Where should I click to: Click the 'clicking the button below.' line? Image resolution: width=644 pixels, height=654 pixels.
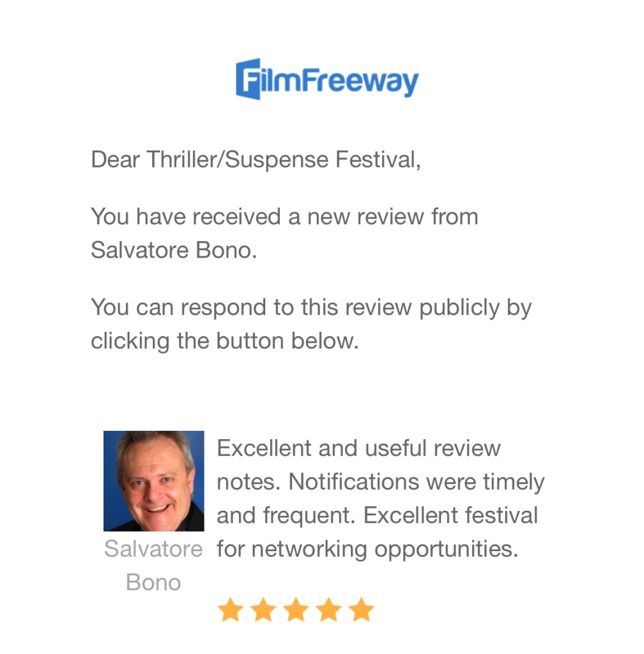tap(225, 341)
